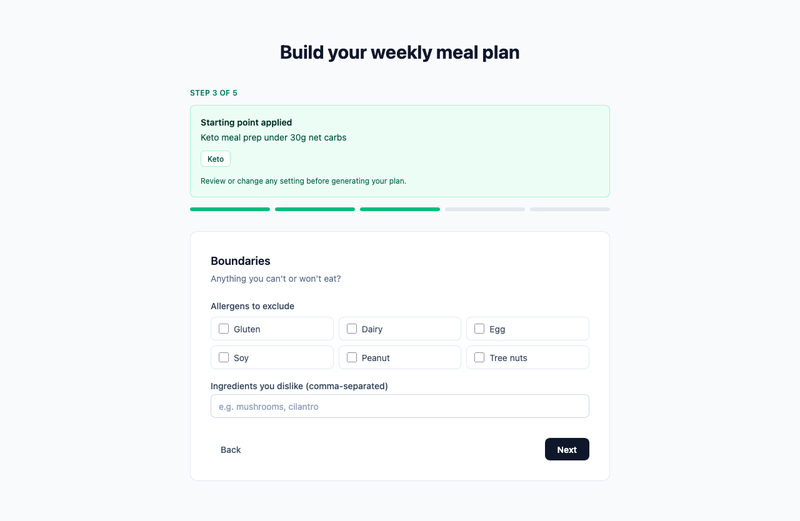Image resolution: width=800 pixels, height=521 pixels.
Task: Click the Starting point applied banner
Action: (x=399, y=151)
